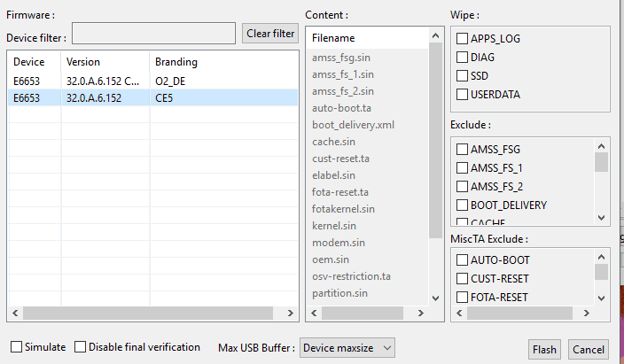
Task: Check AMSS_FS_1 in Exclude list
Action: (462, 168)
